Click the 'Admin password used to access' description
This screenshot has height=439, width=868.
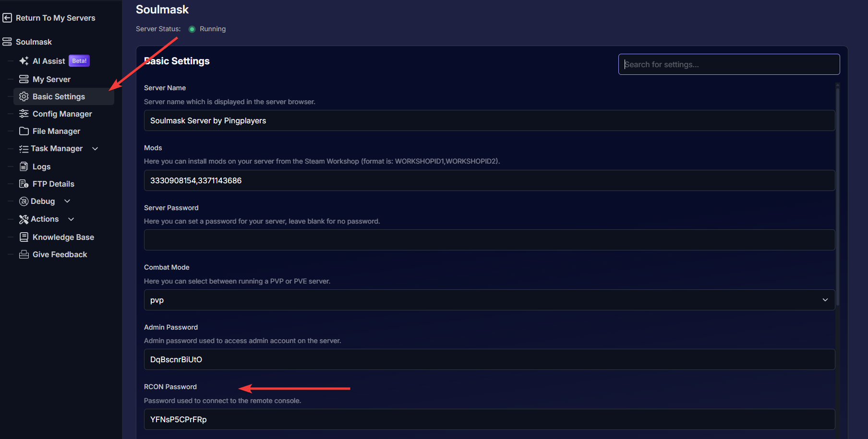click(x=242, y=341)
